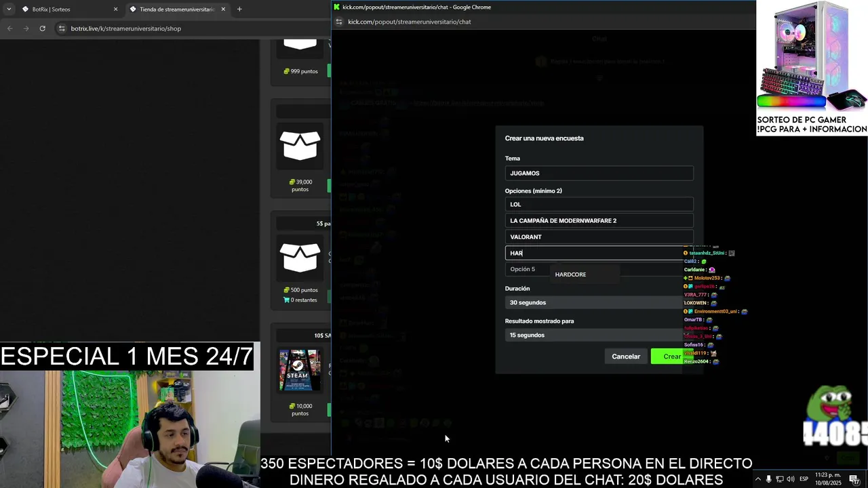
Task: Go back in the BotRix browser window
Action: pyautogui.click(x=9, y=28)
